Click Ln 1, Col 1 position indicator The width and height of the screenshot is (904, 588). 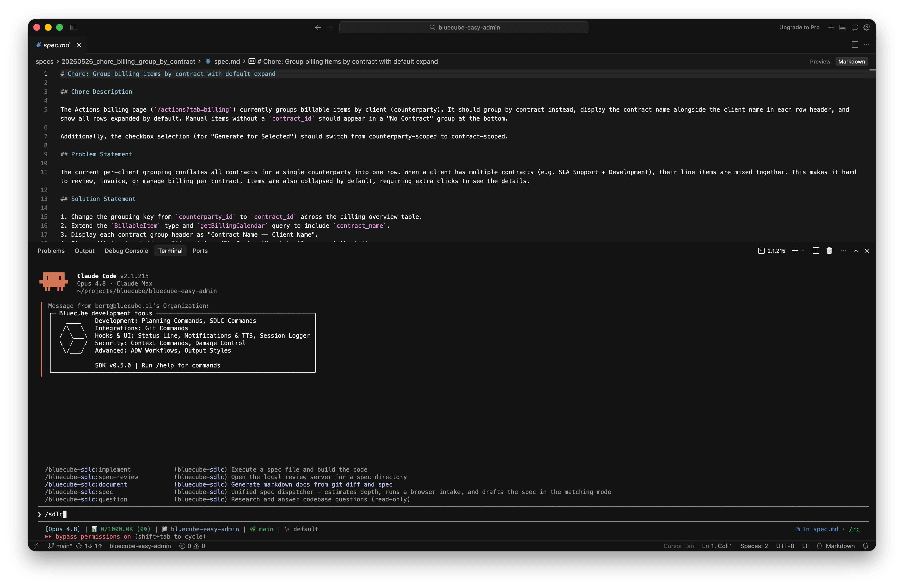(x=717, y=546)
